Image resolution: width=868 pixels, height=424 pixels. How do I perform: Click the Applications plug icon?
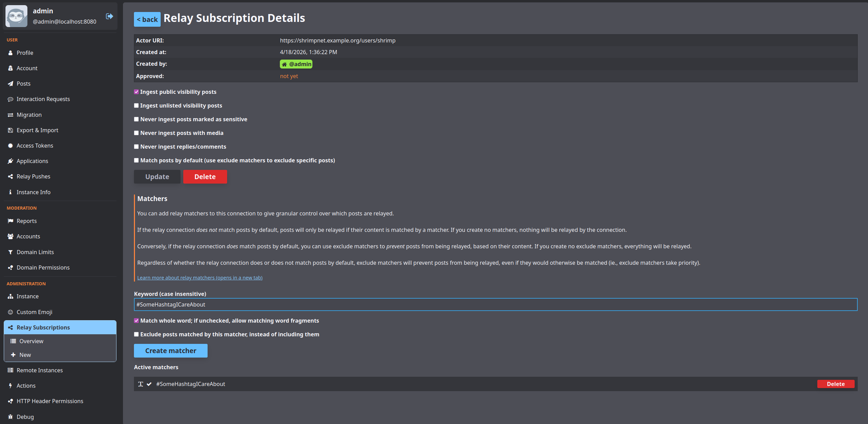10,161
